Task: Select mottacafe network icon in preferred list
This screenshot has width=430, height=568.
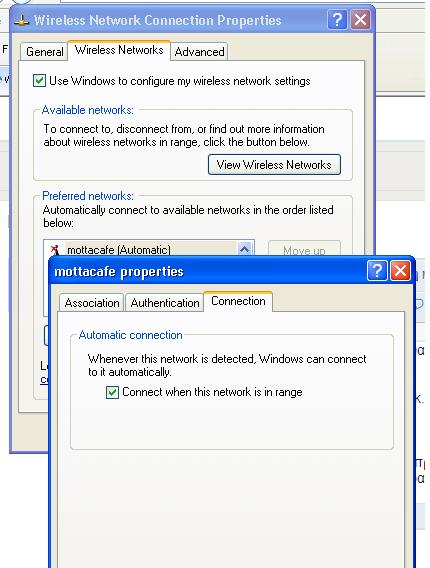Action: (x=55, y=249)
